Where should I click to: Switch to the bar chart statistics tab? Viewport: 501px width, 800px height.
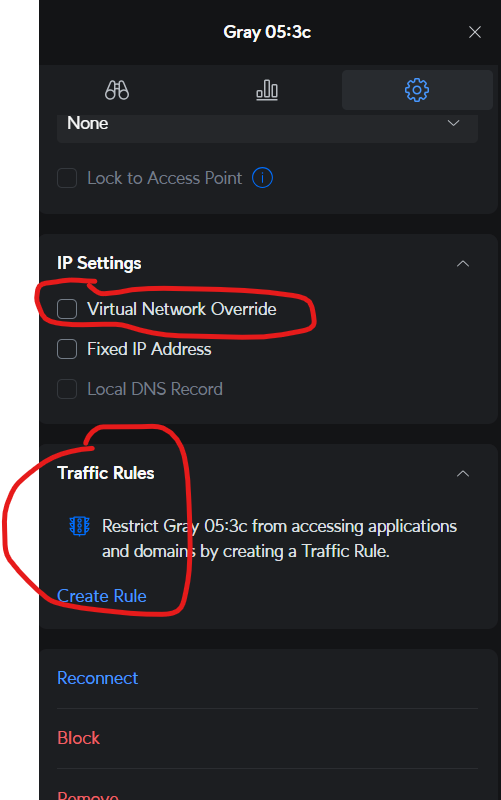tap(267, 90)
